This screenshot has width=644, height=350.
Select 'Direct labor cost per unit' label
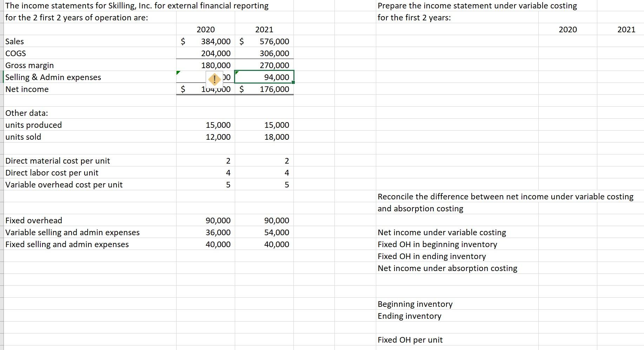(x=52, y=173)
